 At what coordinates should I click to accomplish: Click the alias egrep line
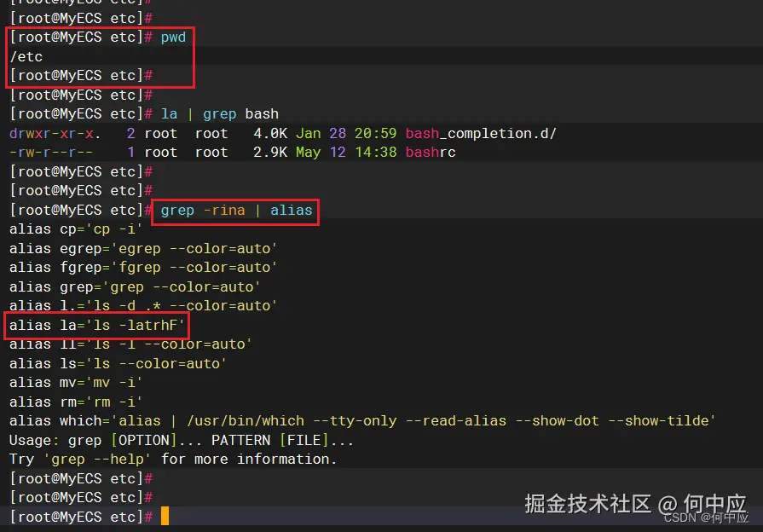pos(143,249)
